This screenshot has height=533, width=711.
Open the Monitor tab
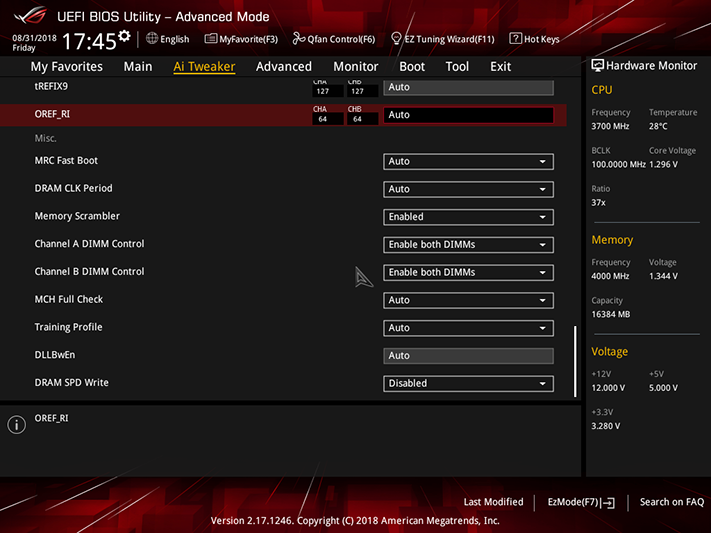[356, 67]
